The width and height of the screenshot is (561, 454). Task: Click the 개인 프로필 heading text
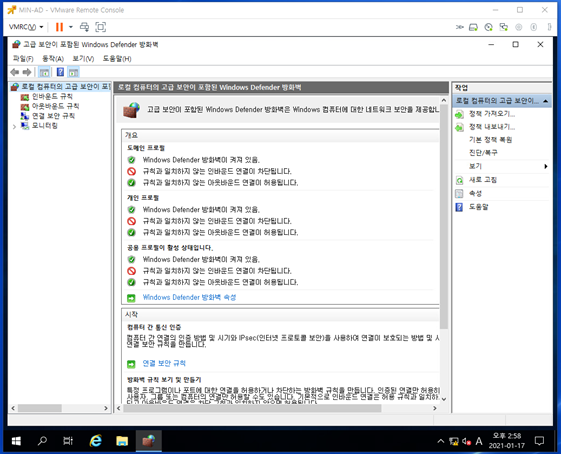tap(143, 197)
